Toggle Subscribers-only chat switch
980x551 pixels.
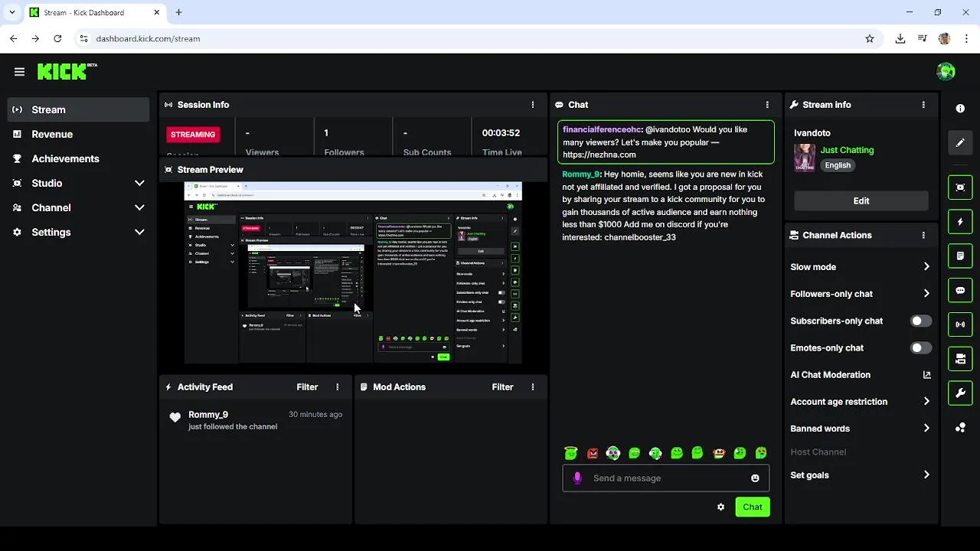pyautogui.click(x=921, y=321)
